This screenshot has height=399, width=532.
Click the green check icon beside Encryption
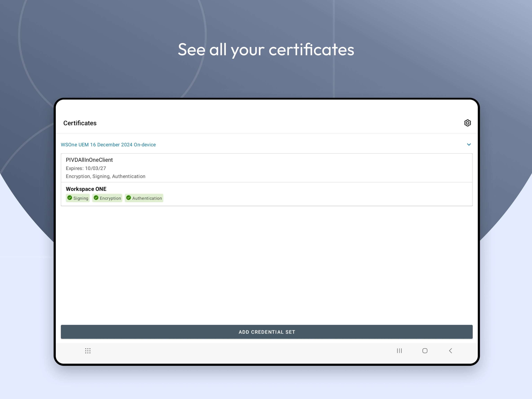(x=96, y=198)
